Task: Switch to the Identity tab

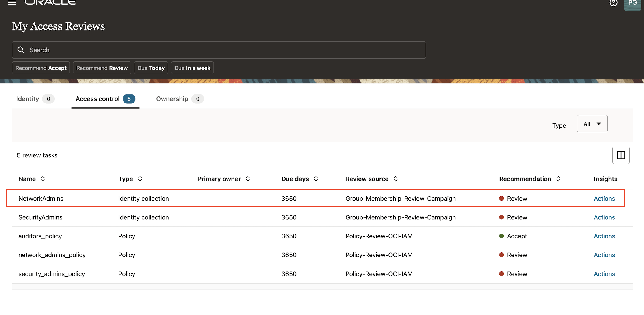Action: [27, 98]
